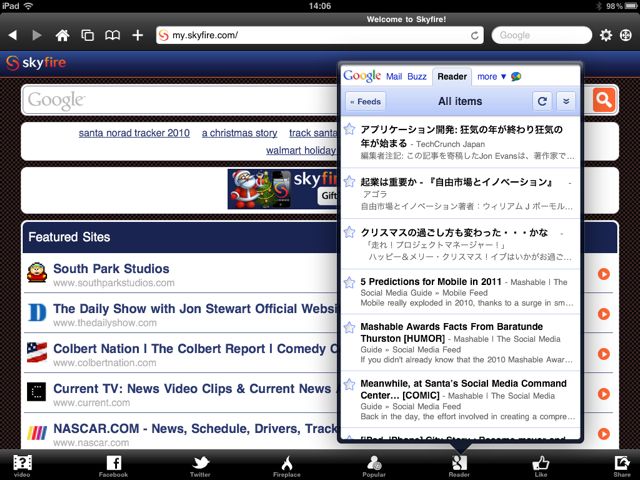The image size is (640, 480).
Task: Open The Daily Show featured site
Action: click(x=195, y=309)
